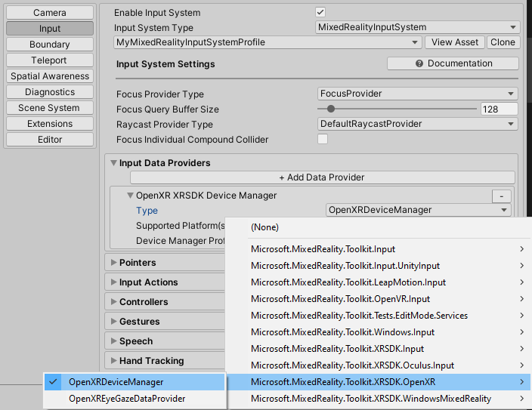Remove OpenXR XRSDK Device Manager with minus button
The height and width of the screenshot is (410, 532).
click(x=502, y=196)
